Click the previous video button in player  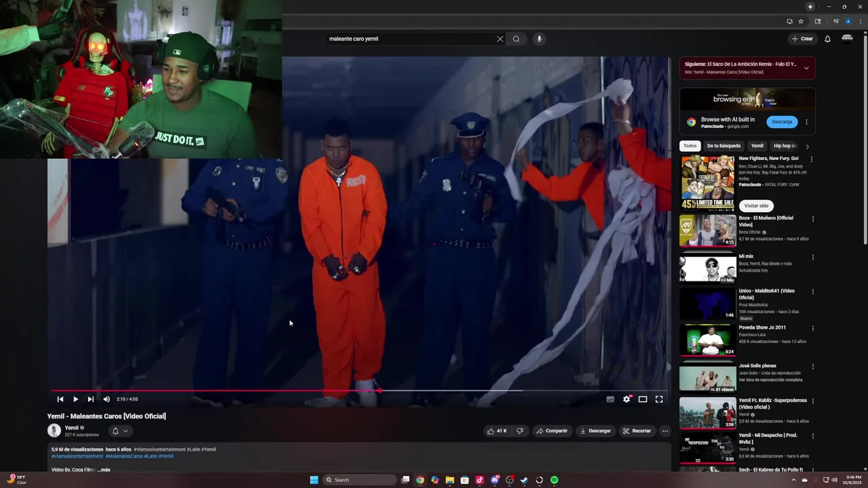pos(60,399)
